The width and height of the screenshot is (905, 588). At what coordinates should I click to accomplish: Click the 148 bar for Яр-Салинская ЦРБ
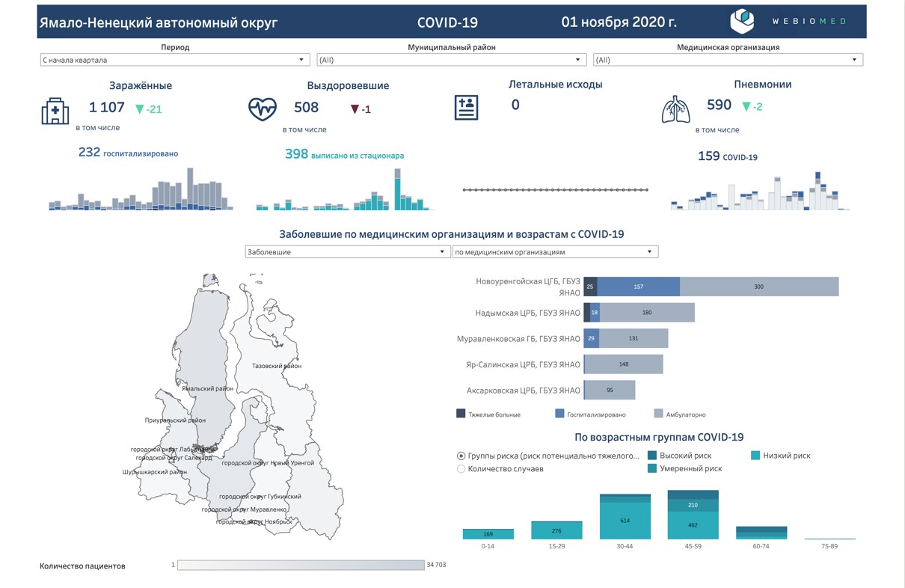point(623,364)
